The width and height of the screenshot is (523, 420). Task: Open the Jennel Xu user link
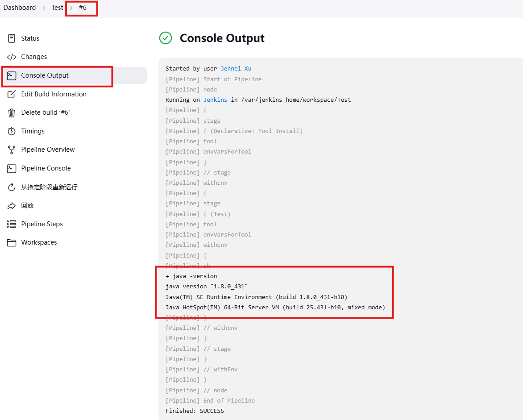pos(236,68)
